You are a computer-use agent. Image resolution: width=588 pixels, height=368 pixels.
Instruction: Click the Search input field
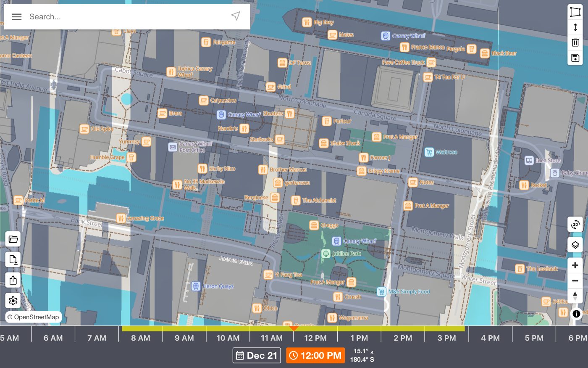click(x=126, y=17)
